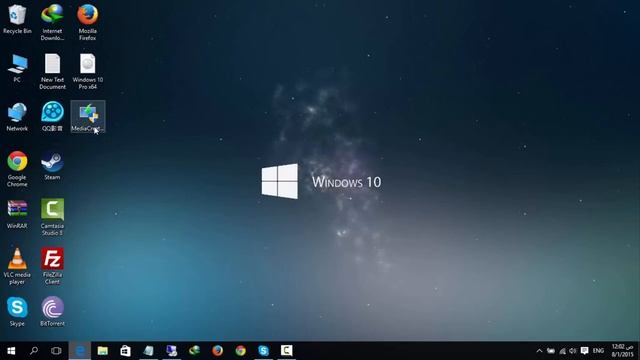Open Windows Store from the taskbar
640x360 pixels.
(125, 351)
